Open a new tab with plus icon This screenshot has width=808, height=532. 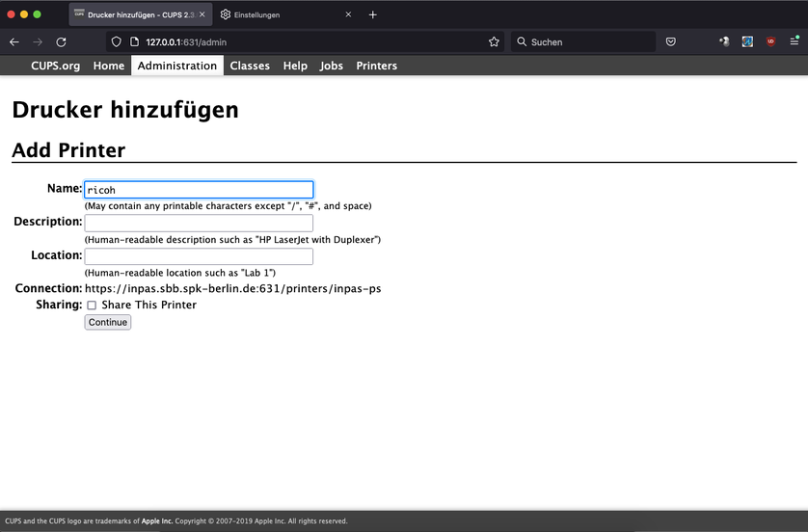coord(373,14)
